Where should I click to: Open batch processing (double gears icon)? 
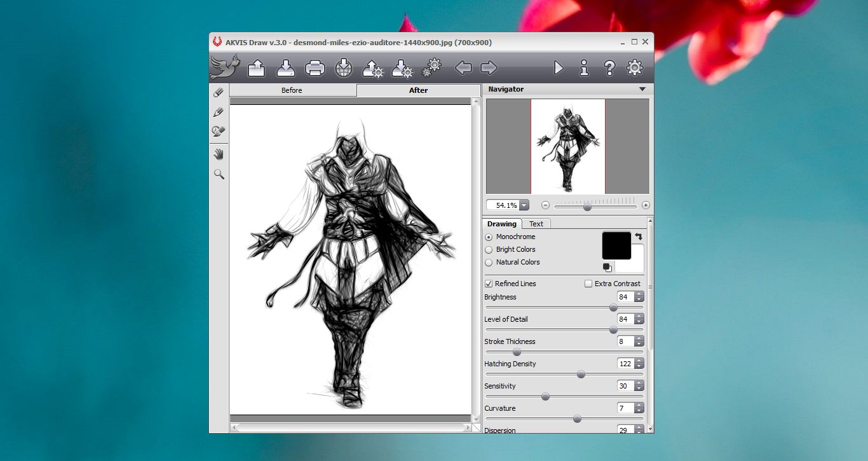click(x=431, y=67)
